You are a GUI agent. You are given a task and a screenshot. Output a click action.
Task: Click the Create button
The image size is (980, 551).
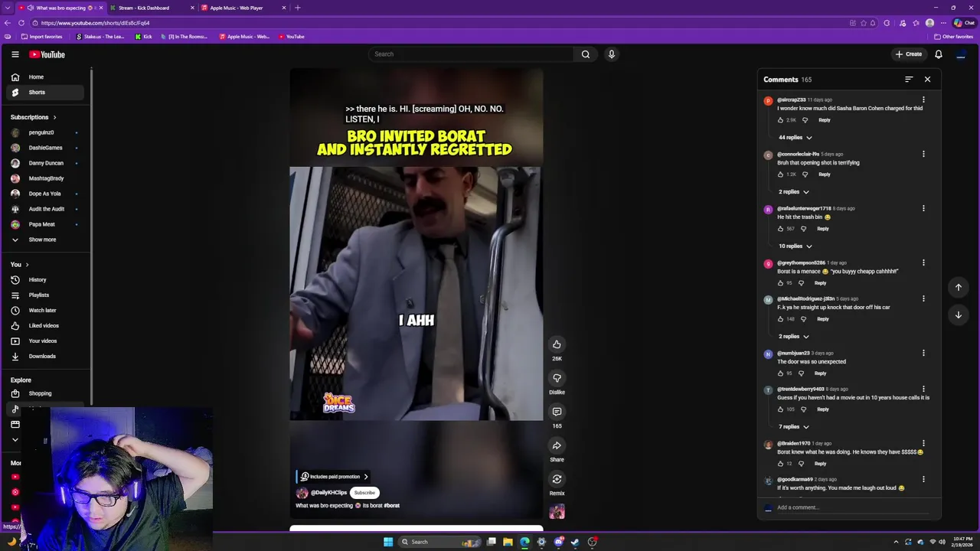[x=909, y=54]
